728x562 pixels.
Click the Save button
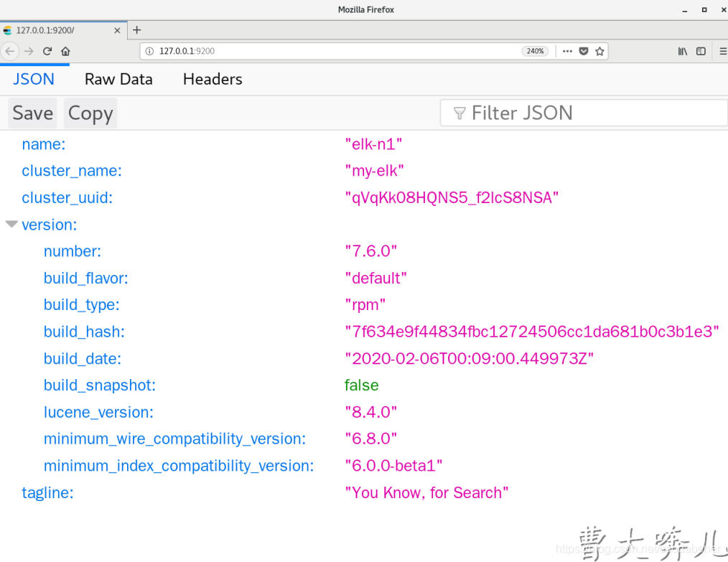click(32, 113)
